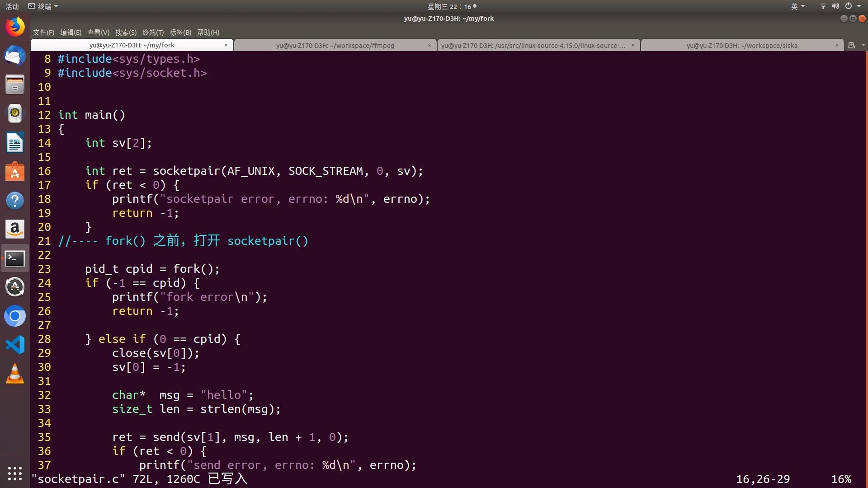
Task: Show applications grid button
Action: click(15, 473)
